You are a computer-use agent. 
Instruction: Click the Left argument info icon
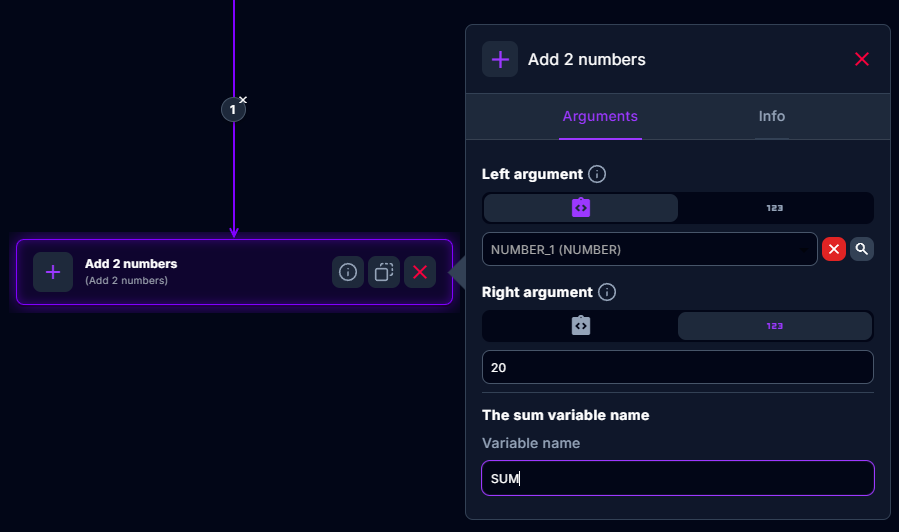coord(598,174)
